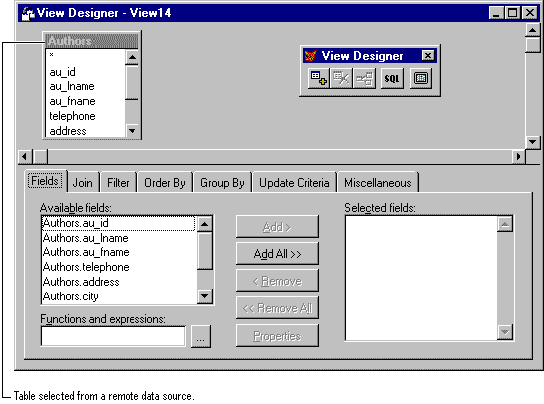Select the Miscellaneous tab
This screenshot has height=404, width=544.
[378, 183]
